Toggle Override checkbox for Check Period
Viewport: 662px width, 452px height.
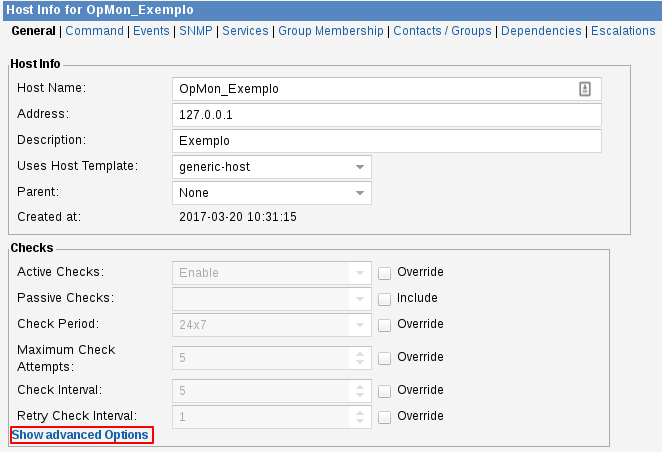[x=384, y=324]
